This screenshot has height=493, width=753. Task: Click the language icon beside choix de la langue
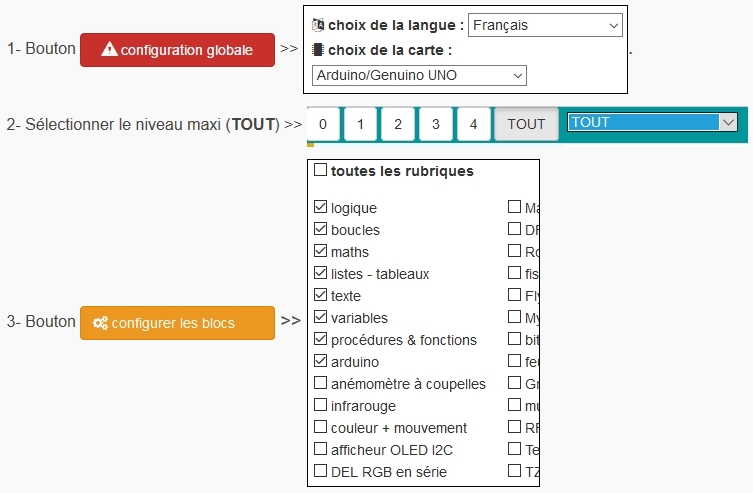(x=318, y=24)
